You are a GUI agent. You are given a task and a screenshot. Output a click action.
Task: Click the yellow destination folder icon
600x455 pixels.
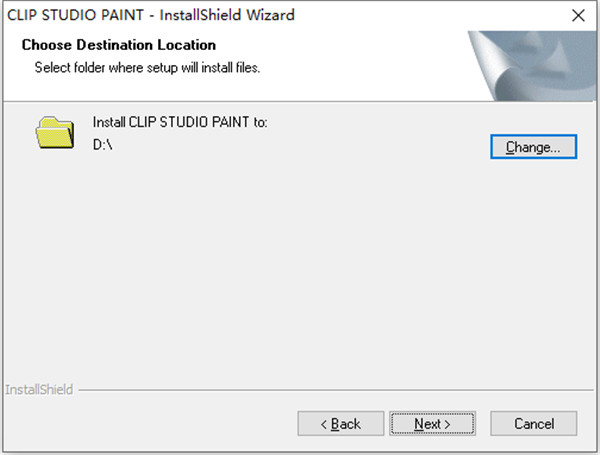[55, 132]
